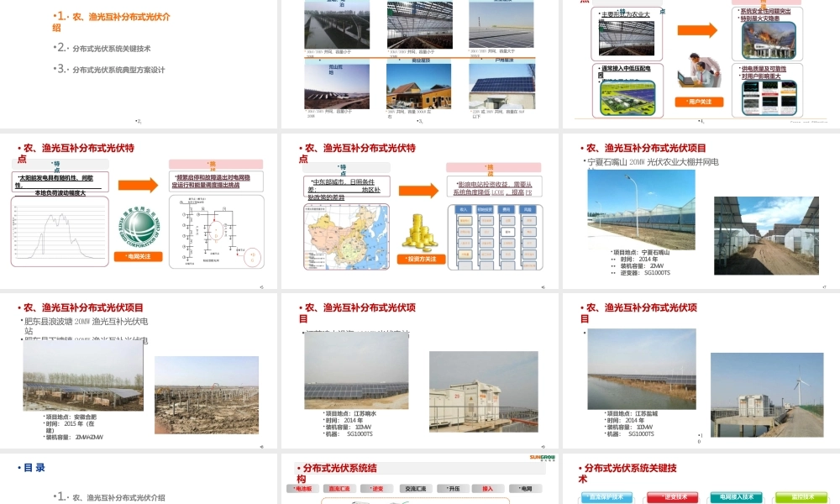Viewport: 840px width, 504px height.
Task: Click the muddy construction site photo with posts
Action: click(207, 395)
